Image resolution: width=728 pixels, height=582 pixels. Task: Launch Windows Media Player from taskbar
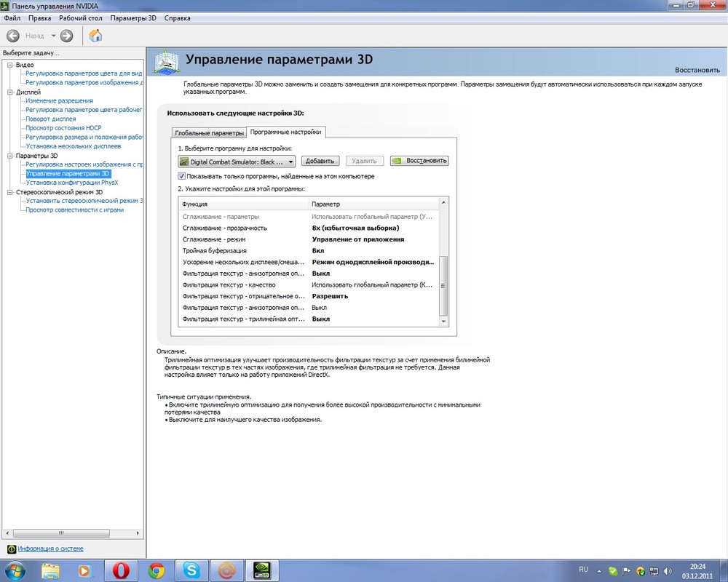[x=85, y=570]
